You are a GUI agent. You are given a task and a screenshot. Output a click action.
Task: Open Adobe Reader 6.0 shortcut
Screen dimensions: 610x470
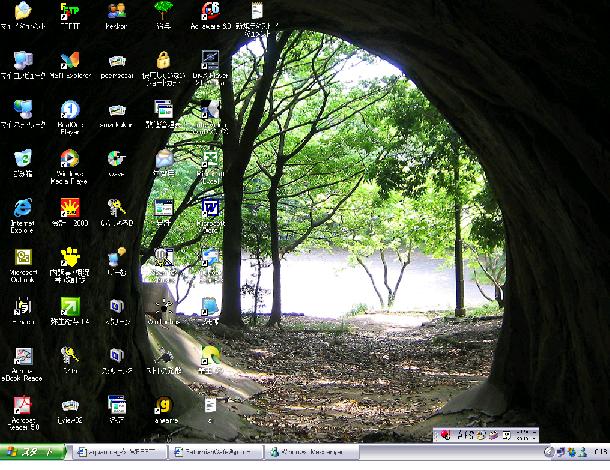[22, 406]
